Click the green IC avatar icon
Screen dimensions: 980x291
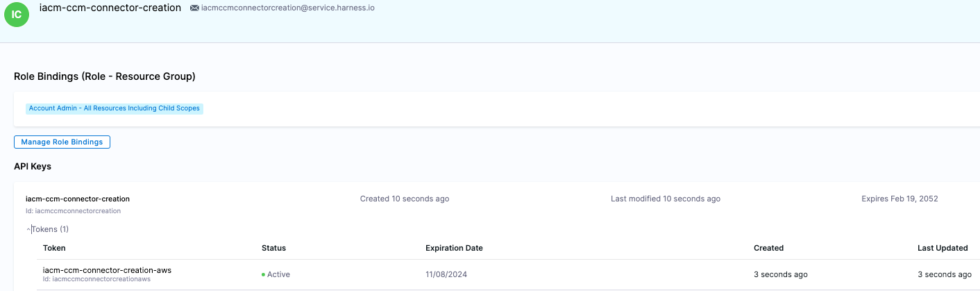(17, 15)
